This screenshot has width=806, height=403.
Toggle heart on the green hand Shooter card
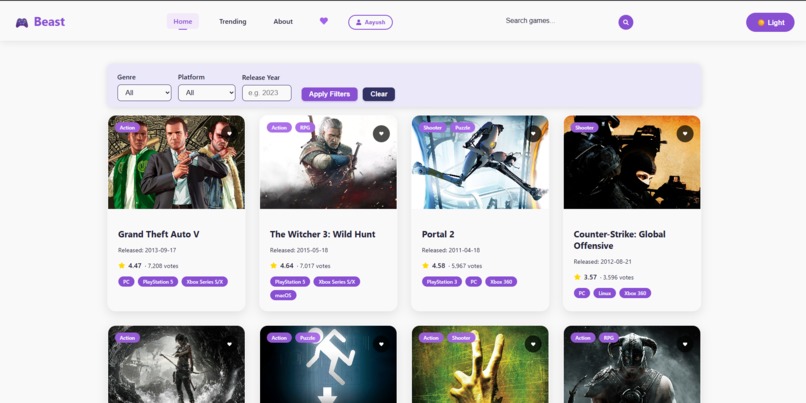pos(533,344)
